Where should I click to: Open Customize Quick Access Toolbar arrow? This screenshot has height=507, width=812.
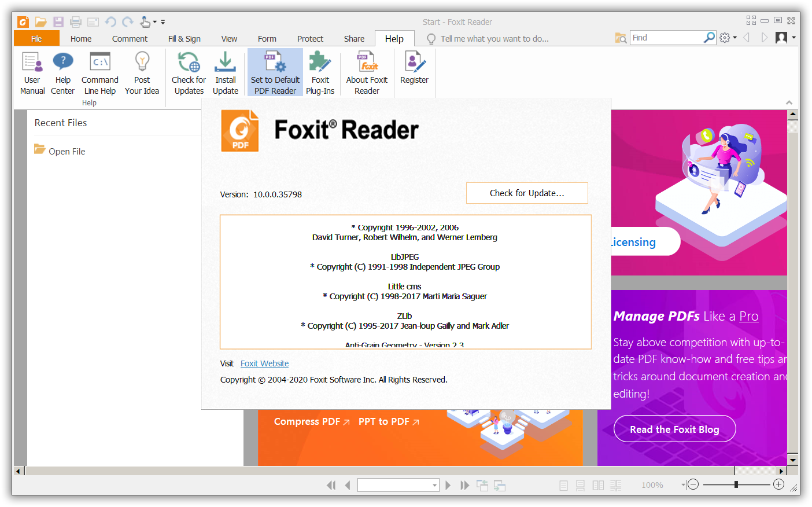(163, 22)
